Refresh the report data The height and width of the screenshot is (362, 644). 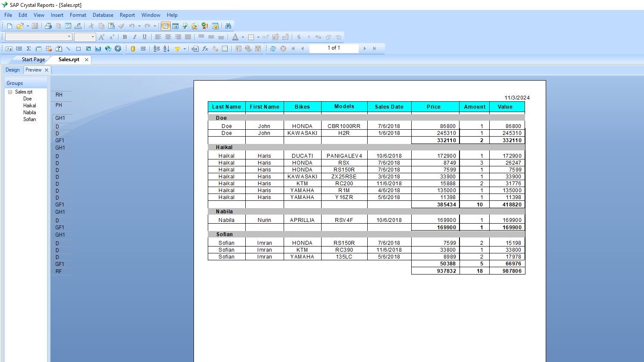(273, 49)
